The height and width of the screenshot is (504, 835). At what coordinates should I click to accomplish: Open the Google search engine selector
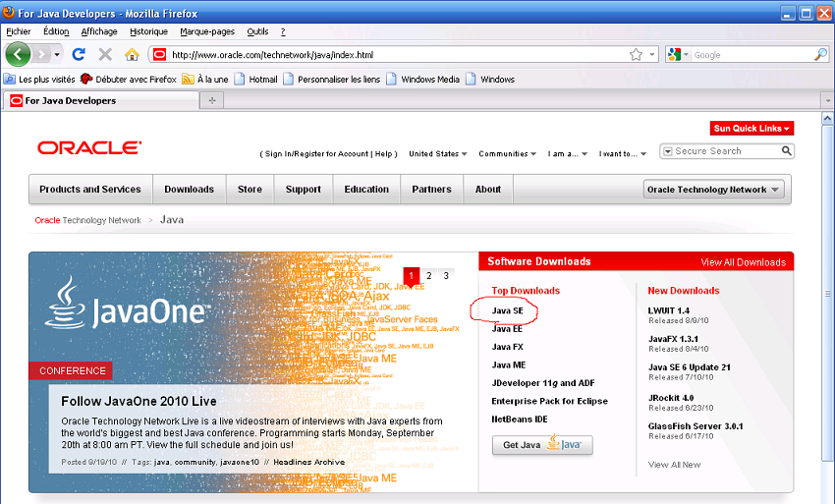(678, 54)
